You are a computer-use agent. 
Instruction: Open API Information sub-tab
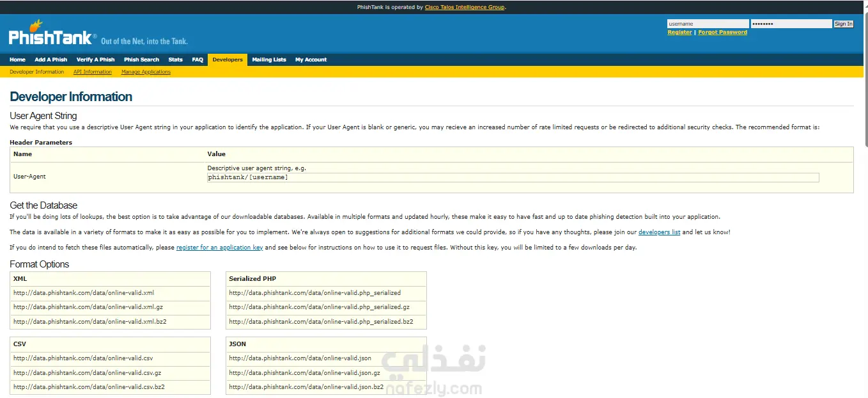click(92, 72)
